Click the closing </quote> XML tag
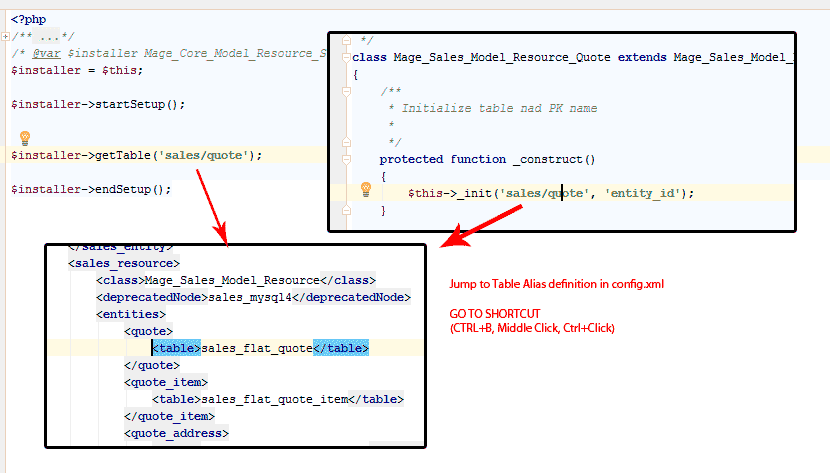The width and height of the screenshot is (830, 473). [x=152, y=365]
